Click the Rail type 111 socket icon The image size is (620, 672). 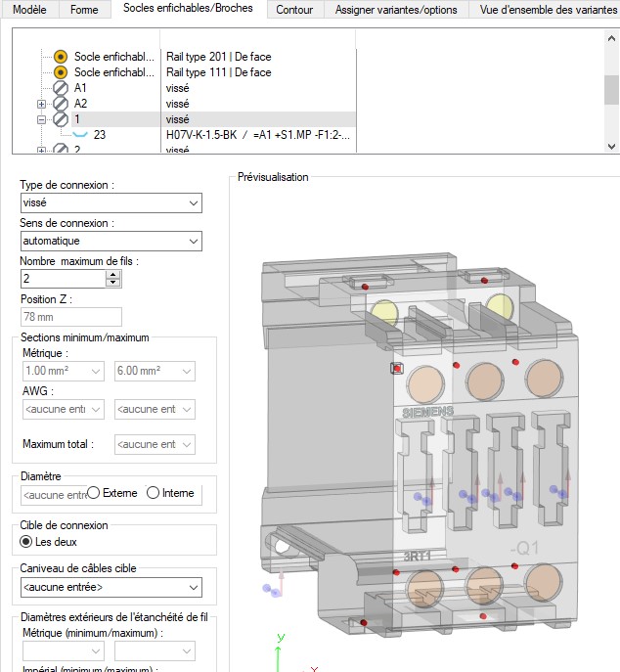[x=60, y=72]
